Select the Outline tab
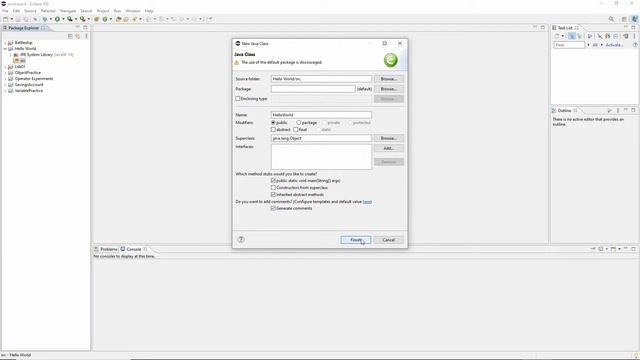The width and height of the screenshot is (640, 360). pos(564,111)
